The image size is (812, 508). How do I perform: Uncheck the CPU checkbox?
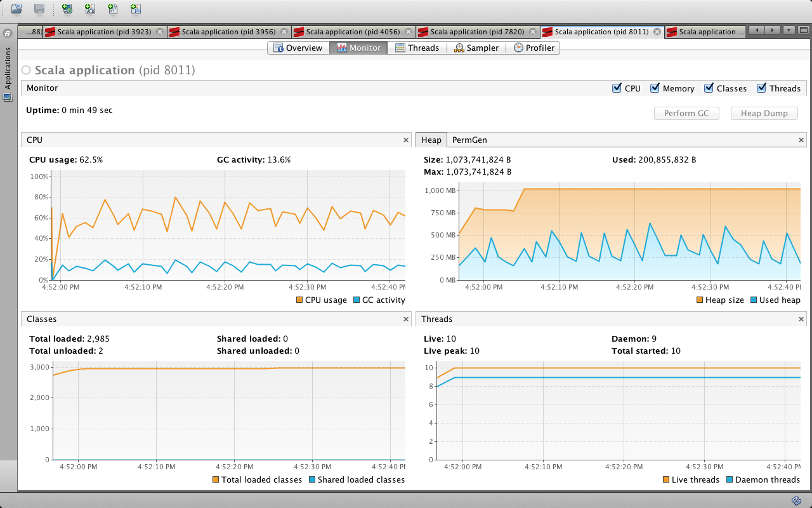click(617, 88)
